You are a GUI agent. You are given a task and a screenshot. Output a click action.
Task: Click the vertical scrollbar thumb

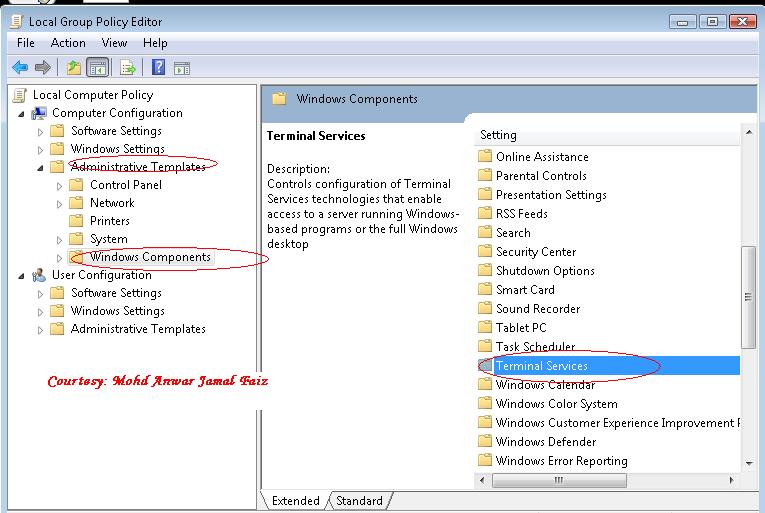pos(748,297)
